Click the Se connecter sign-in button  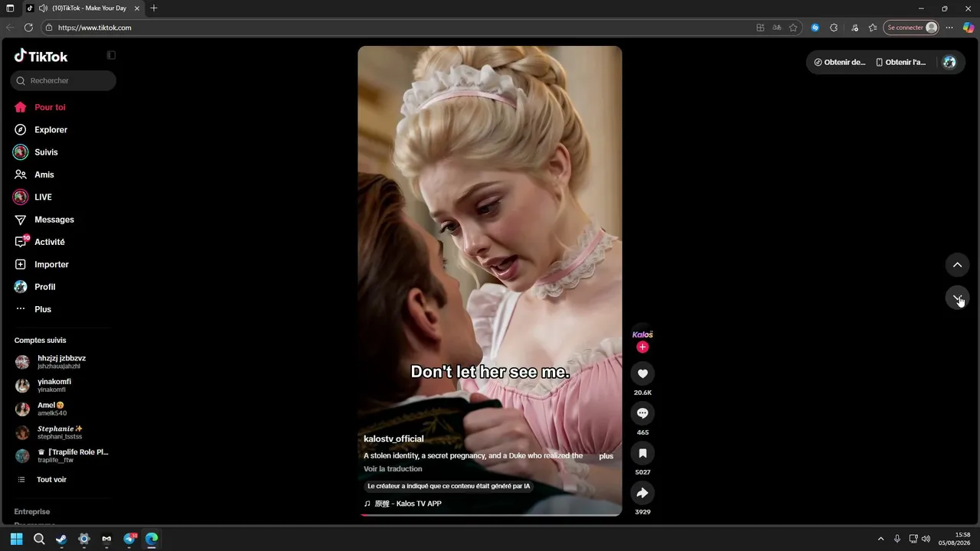[911, 28]
